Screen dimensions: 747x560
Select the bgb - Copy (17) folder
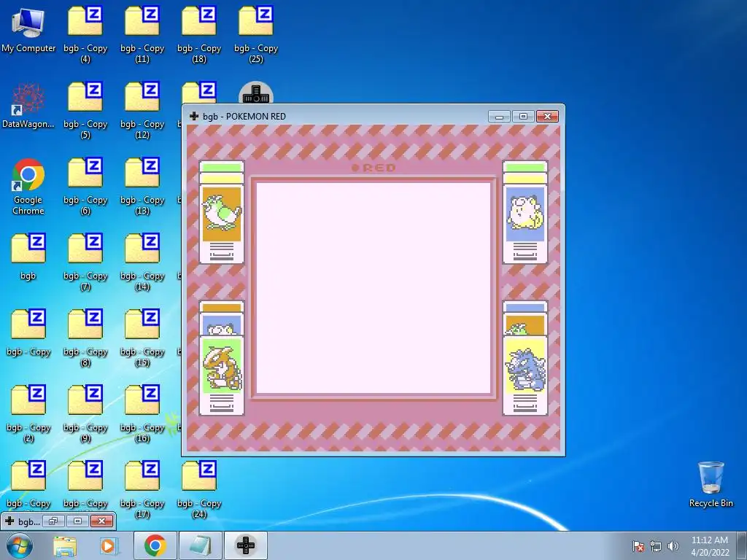tap(142, 489)
